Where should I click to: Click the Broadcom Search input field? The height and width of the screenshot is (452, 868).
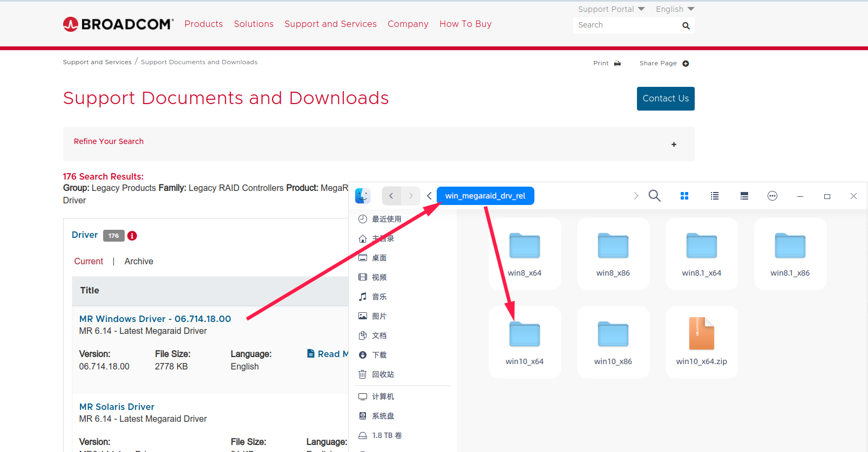point(626,25)
